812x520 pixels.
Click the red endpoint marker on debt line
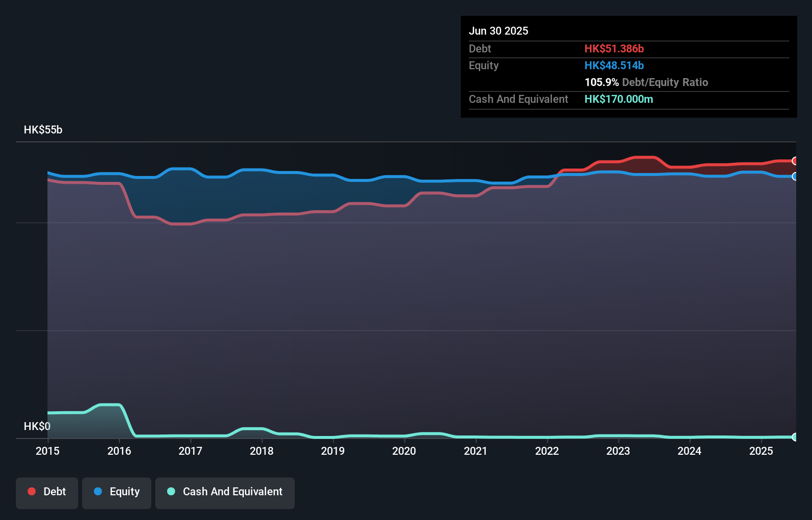[795, 161]
